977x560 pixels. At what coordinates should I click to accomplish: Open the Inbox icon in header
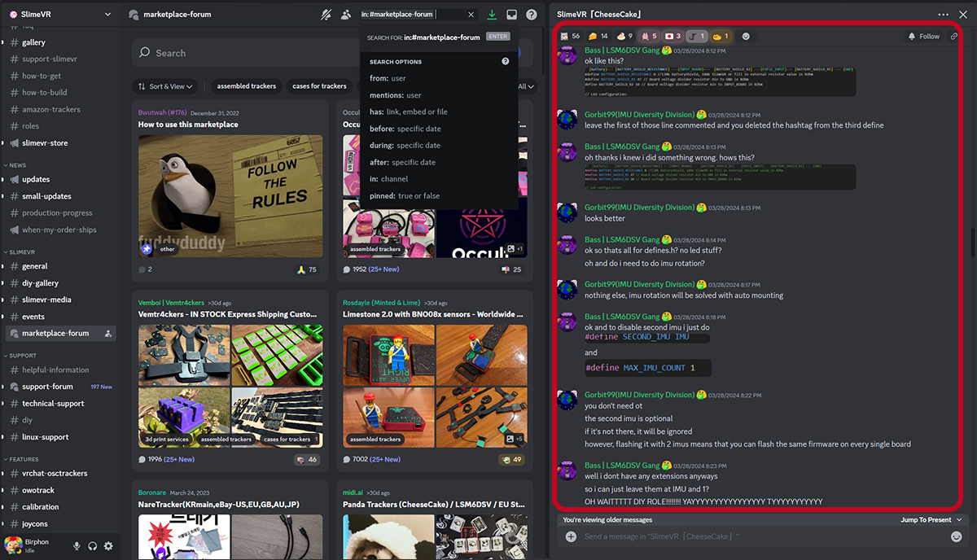pyautogui.click(x=511, y=15)
